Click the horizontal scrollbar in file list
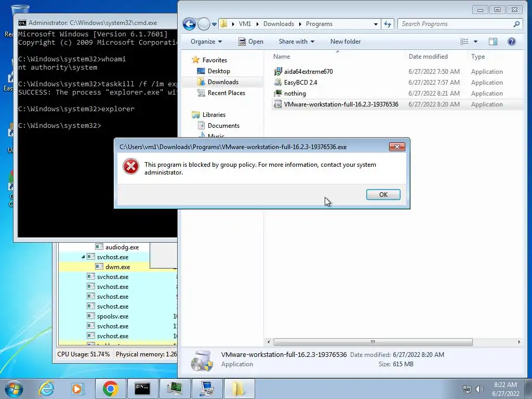532x399 pixels. pyautogui.click(x=373, y=342)
